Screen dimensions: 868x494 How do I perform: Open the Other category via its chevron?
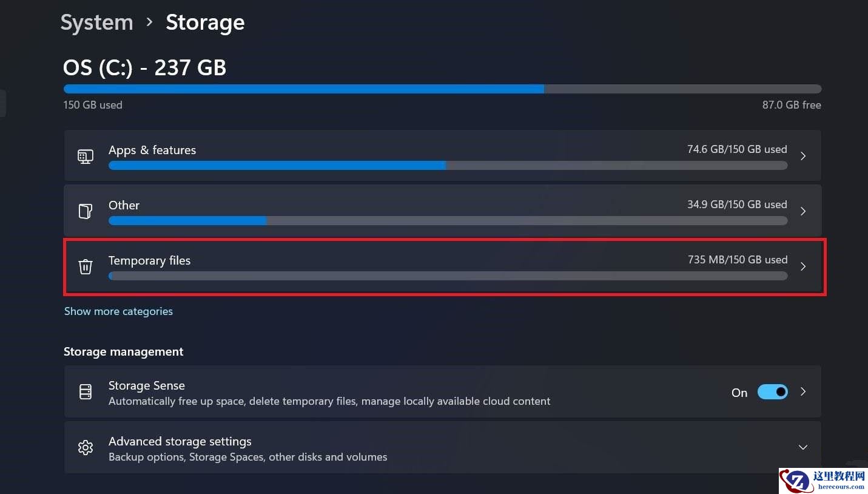click(802, 211)
